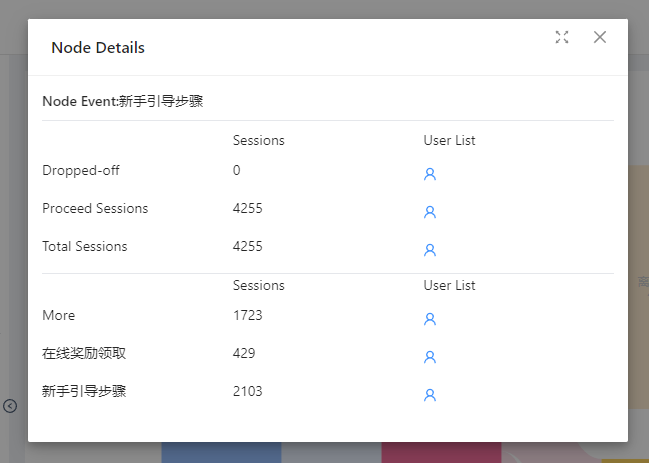Click the Dropped-off value 0
This screenshot has height=463, width=649.
[237, 171]
